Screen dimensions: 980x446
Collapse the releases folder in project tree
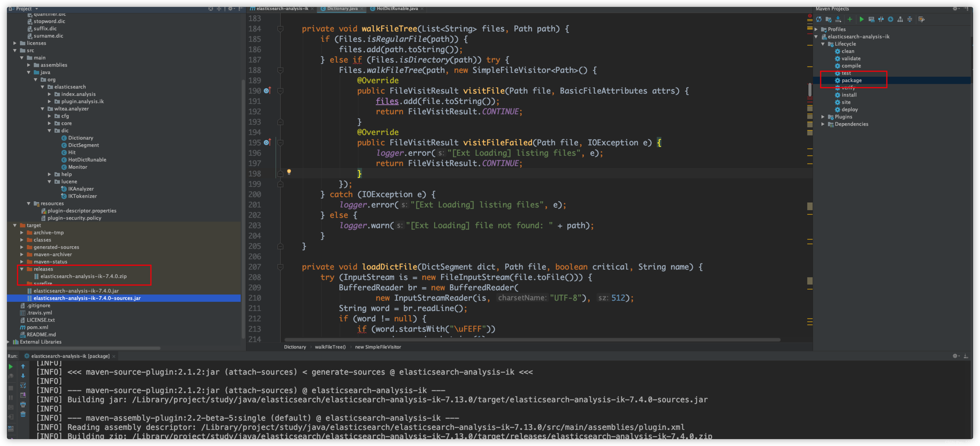click(x=22, y=269)
